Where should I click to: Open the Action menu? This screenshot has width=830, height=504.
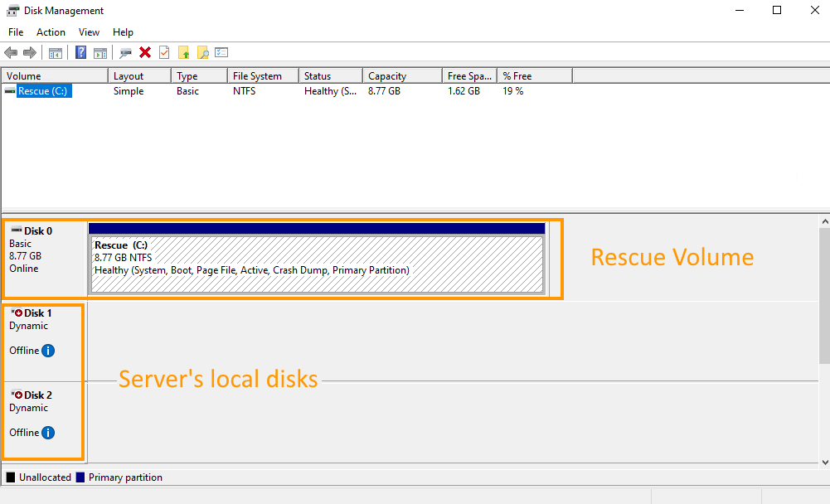[51, 32]
